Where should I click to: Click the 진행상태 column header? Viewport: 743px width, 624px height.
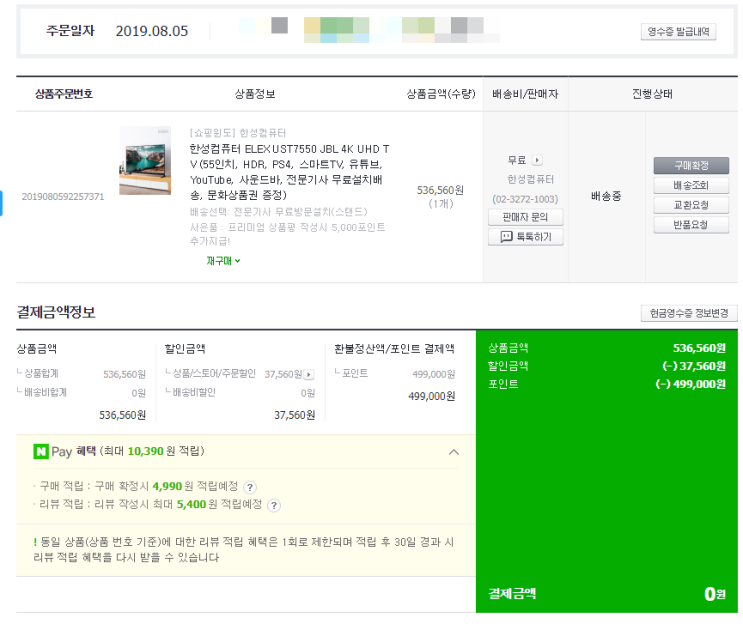652,94
